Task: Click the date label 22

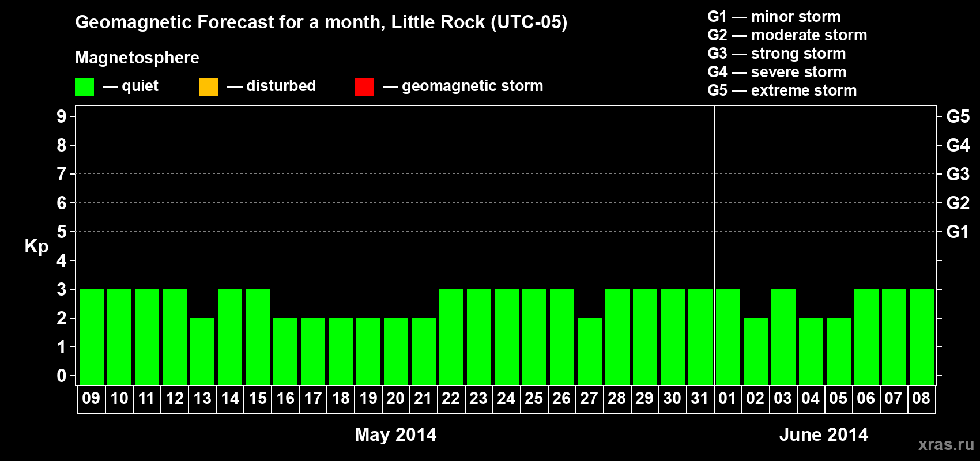Action: pos(451,399)
